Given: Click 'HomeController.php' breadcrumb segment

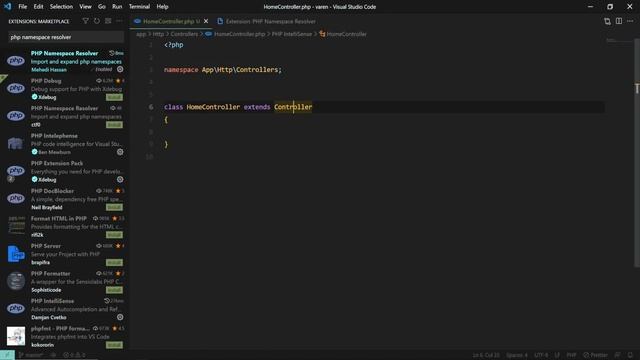Looking at the screenshot, I should coord(240,34).
